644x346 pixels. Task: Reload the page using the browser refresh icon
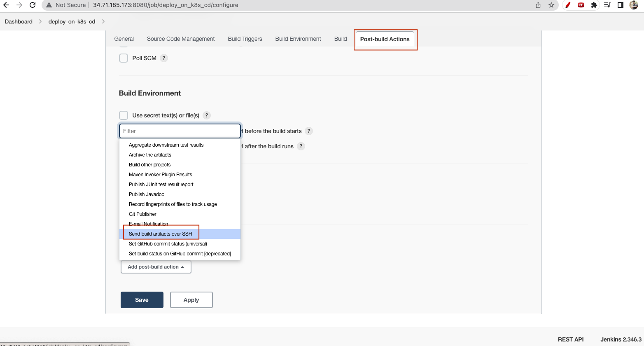click(33, 5)
